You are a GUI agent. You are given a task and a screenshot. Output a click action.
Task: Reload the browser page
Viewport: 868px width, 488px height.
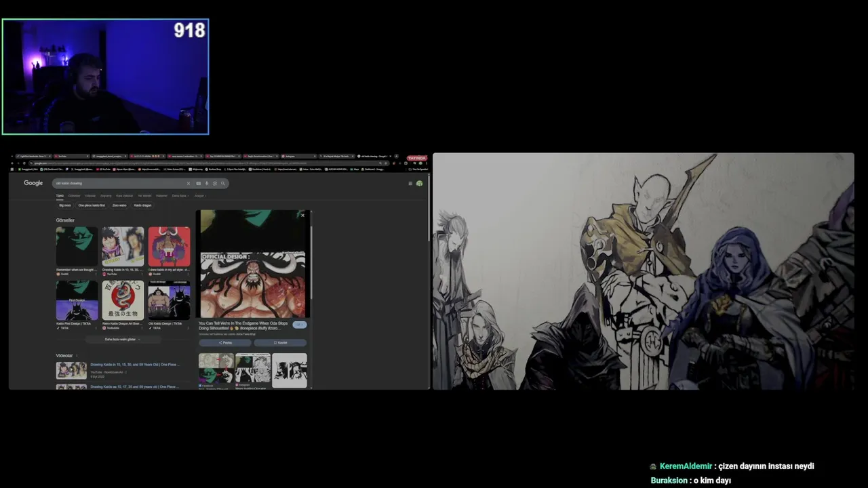click(24, 163)
